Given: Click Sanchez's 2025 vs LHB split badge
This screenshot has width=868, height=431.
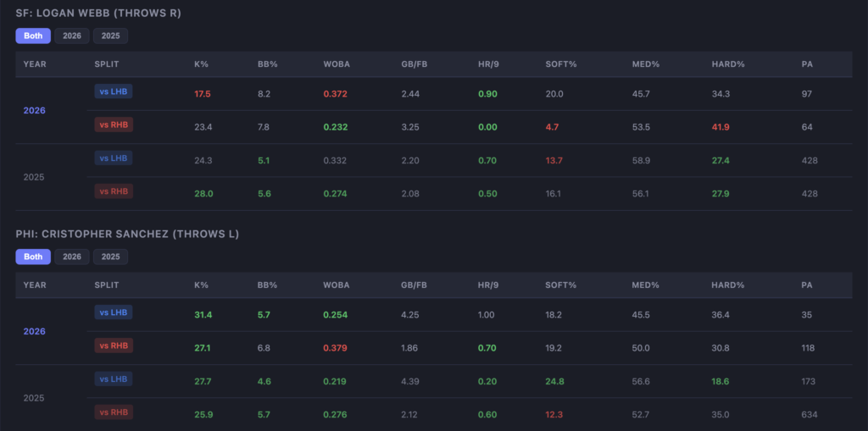Looking at the screenshot, I should click(x=114, y=379).
